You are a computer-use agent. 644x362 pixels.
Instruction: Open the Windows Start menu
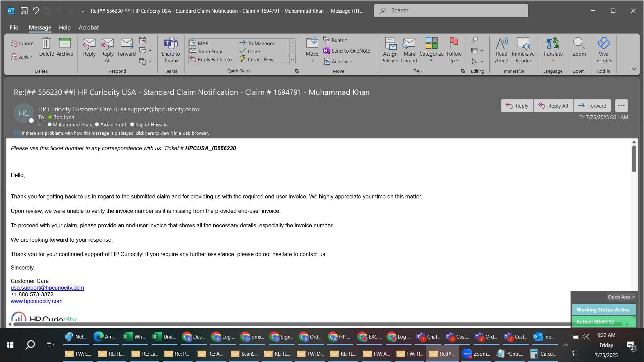(x=10, y=345)
